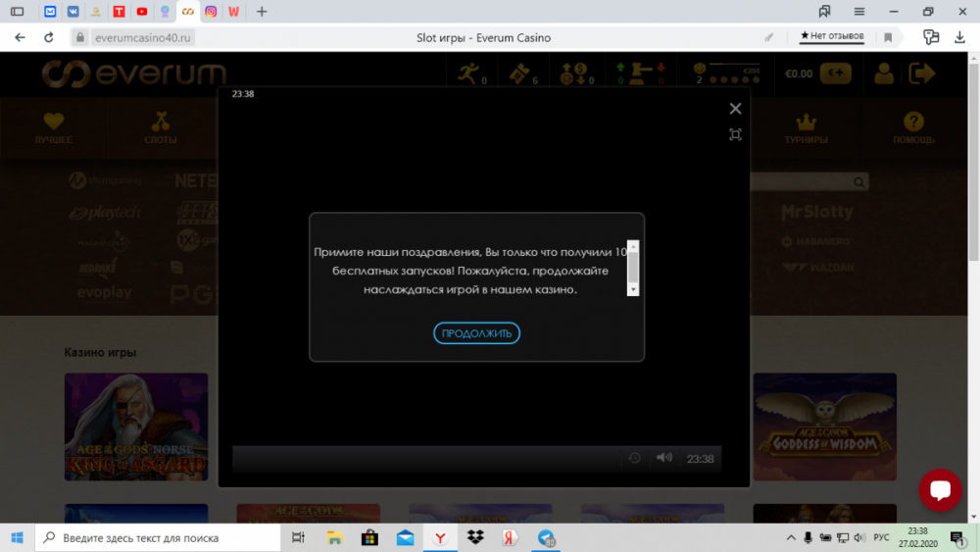Click the logout arrow icon in header
This screenshot has width=980, height=552.
click(x=921, y=74)
